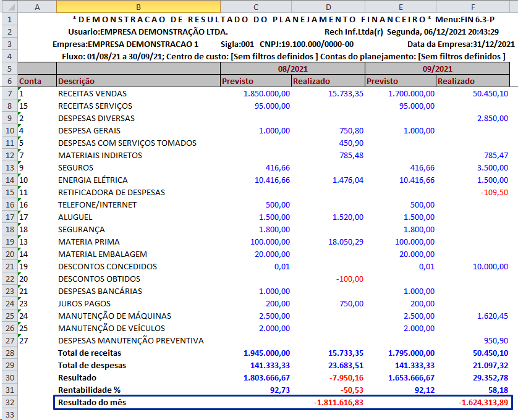Click the 08/2021 month header cell
This screenshot has height=420, width=518.
click(x=292, y=69)
